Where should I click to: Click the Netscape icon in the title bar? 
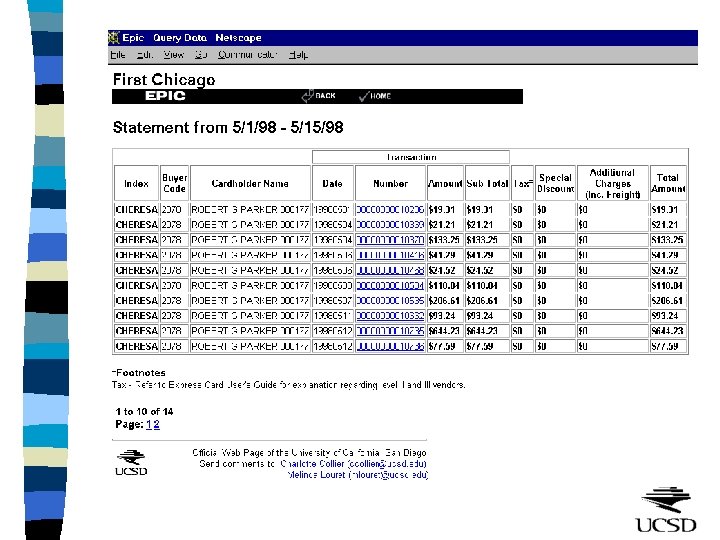[x=114, y=38]
